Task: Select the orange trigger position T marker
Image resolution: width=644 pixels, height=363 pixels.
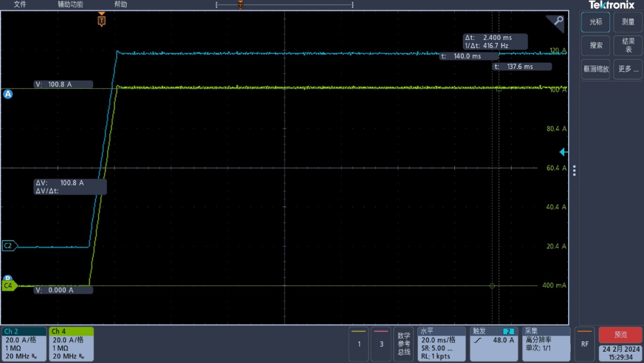Action: pos(101,20)
